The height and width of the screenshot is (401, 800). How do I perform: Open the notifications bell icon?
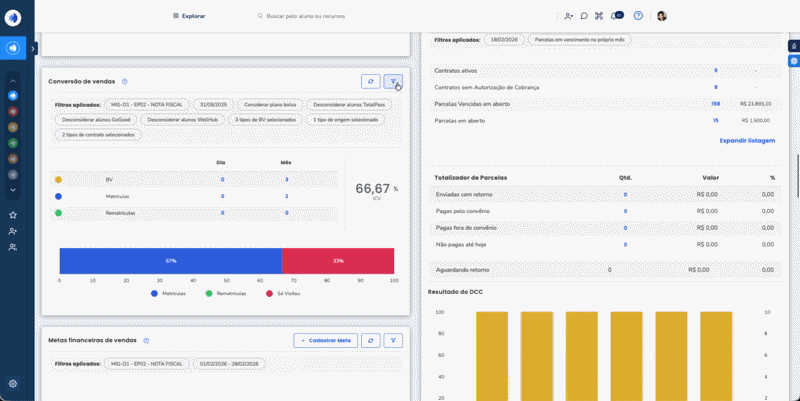(617, 16)
